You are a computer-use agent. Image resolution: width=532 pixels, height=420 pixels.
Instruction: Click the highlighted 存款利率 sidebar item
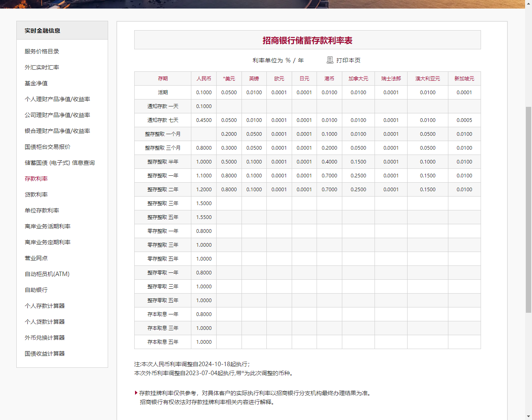point(36,179)
